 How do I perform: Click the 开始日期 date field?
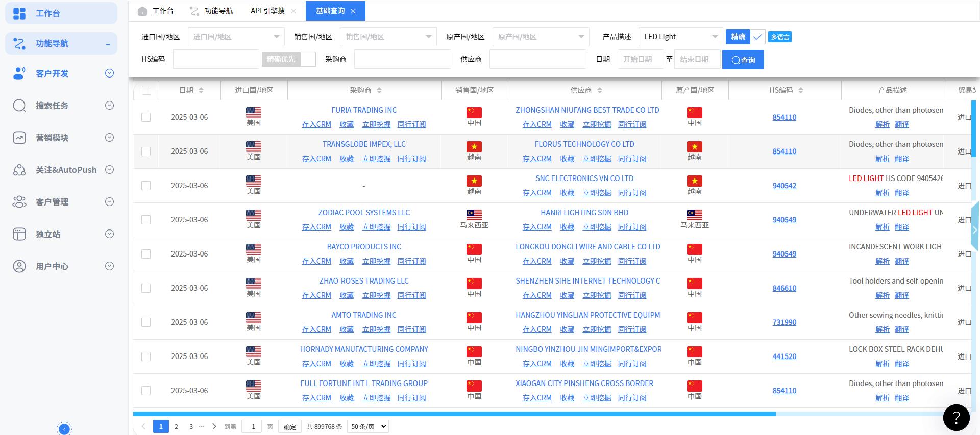pyautogui.click(x=641, y=59)
